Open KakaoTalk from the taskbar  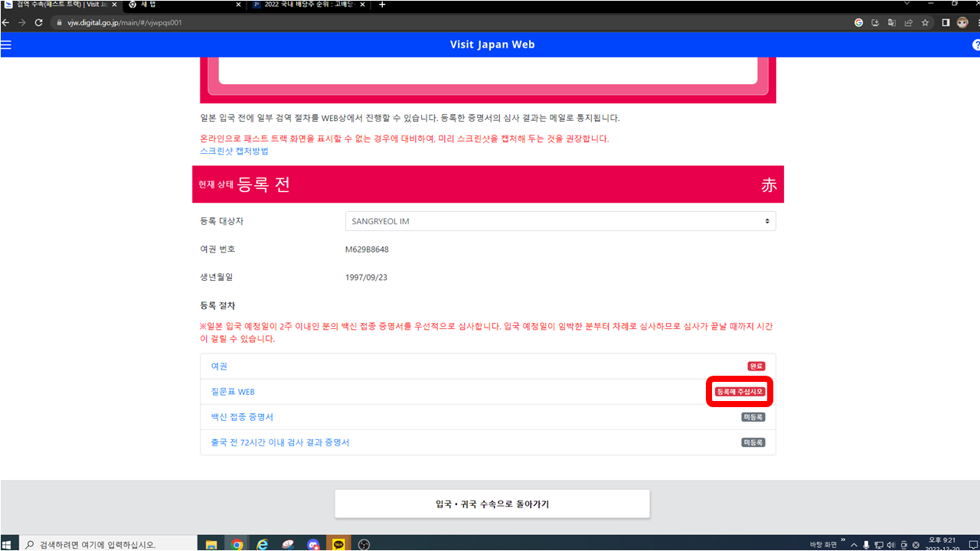338,544
